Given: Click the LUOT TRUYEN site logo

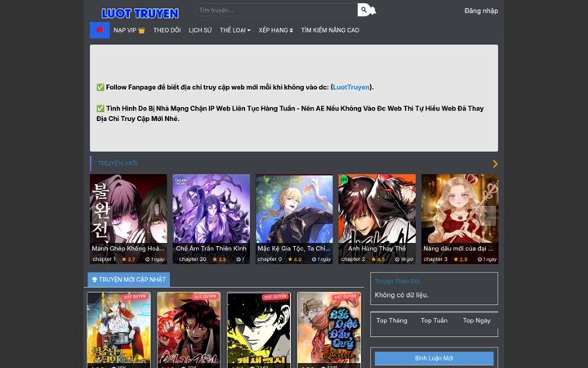Looking at the screenshot, I should (x=140, y=14).
